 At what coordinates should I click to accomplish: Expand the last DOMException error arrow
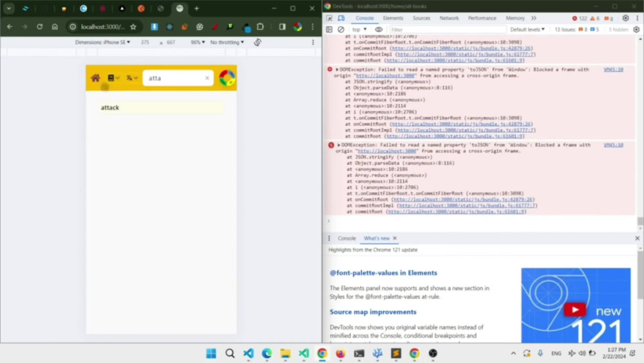click(339, 144)
